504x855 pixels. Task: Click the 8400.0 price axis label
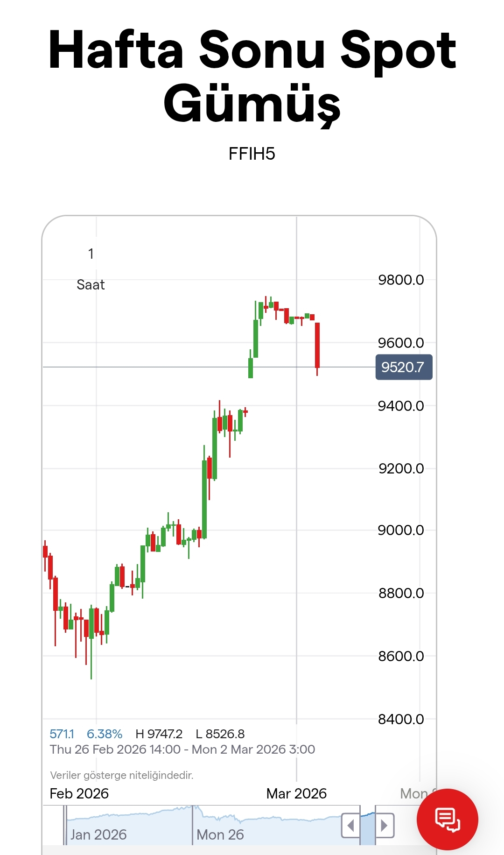[401, 719]
